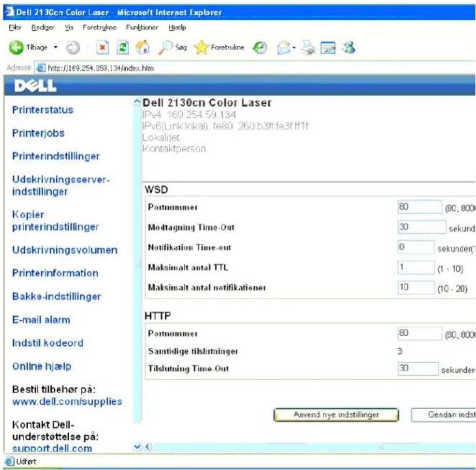
Task: Click the horizontal scroll left arrow
Action: click(x=148, y=447)
